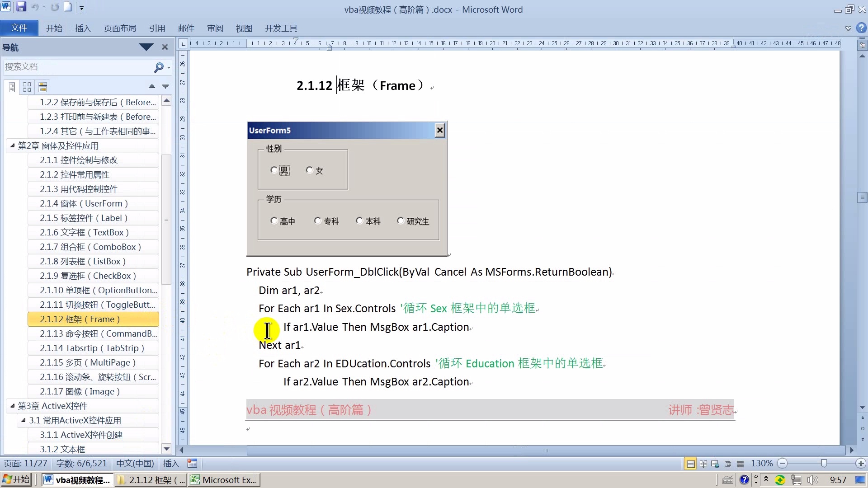The height and width of the screenshot is (488, 868).
Task: Select the browse headings view in navigation pane
Action: point(11,87)
